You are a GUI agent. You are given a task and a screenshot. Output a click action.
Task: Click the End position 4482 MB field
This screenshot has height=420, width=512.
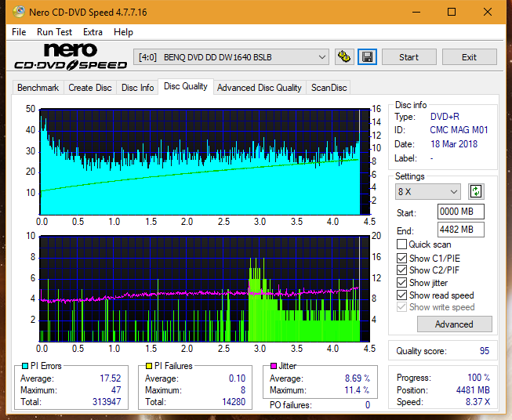pyautogui.click(x=460, y=230)
